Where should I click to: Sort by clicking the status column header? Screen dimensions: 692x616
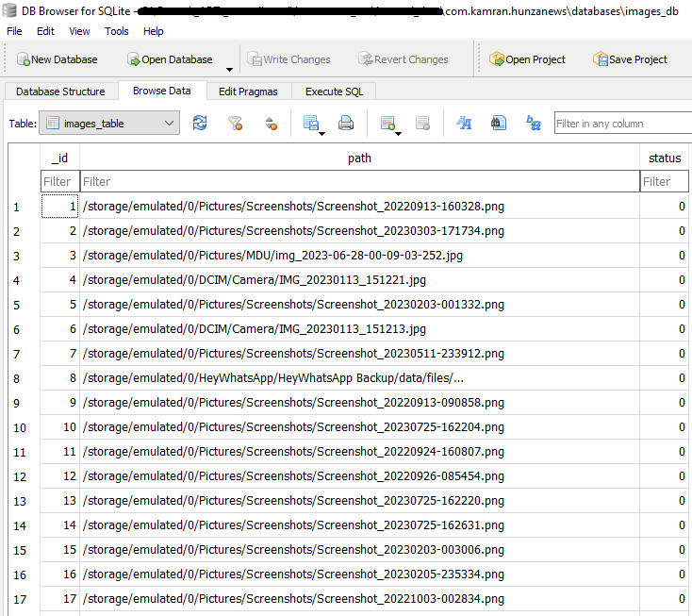click(x=665, y=158)
